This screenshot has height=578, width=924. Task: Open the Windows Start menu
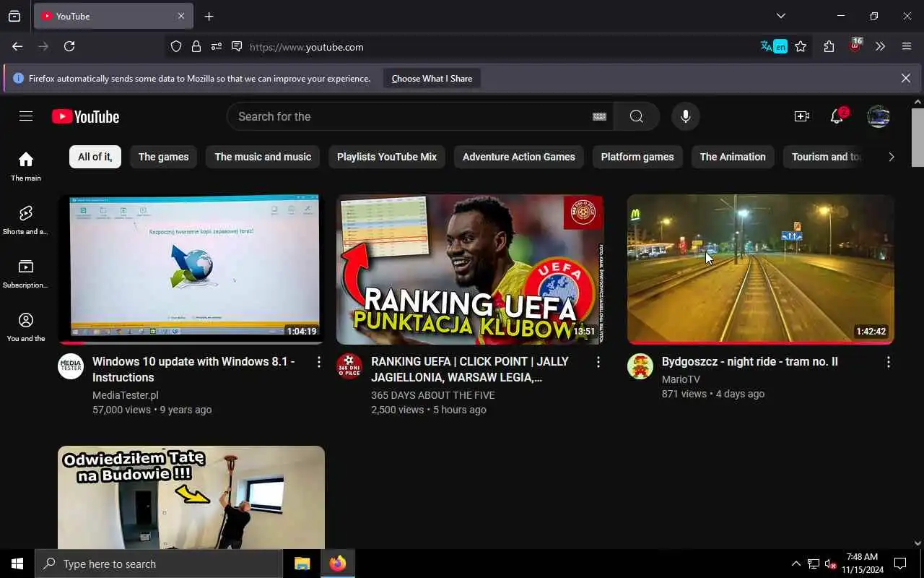pos(17,564)
